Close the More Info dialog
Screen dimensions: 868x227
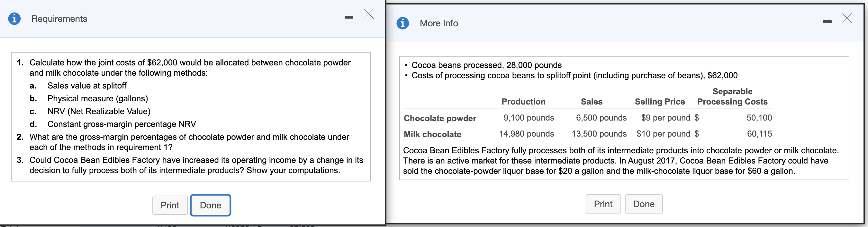tap(847, 19)
